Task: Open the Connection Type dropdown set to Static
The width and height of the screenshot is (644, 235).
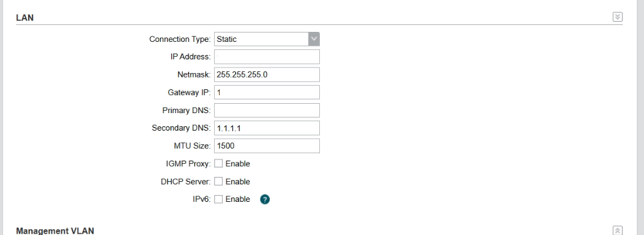Action: 267,39
